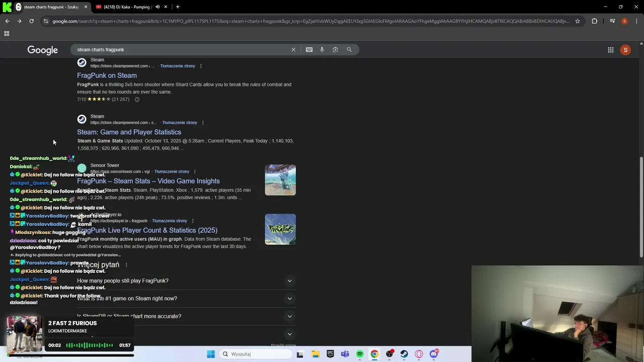The height and width of the screenshot is (362, 644).
Task: Search by image with Google Lens
Action: point(335,50)
